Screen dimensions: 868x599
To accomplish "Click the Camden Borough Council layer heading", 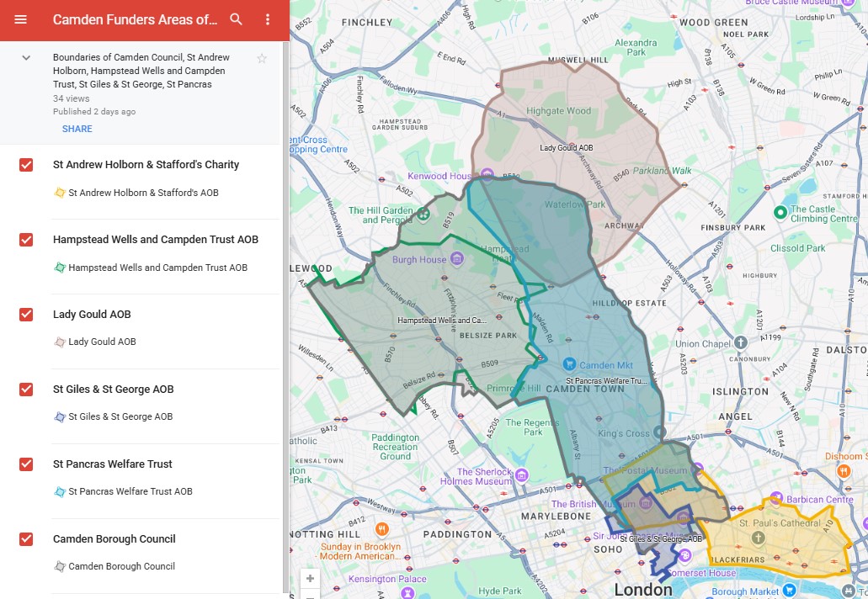I will coord(114,538).
